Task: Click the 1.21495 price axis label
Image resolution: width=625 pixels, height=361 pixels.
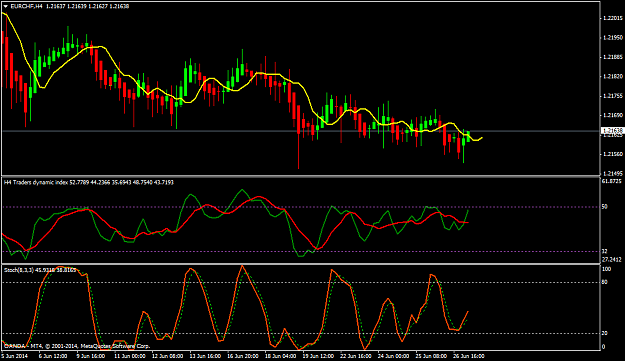Action: (613, 174)
